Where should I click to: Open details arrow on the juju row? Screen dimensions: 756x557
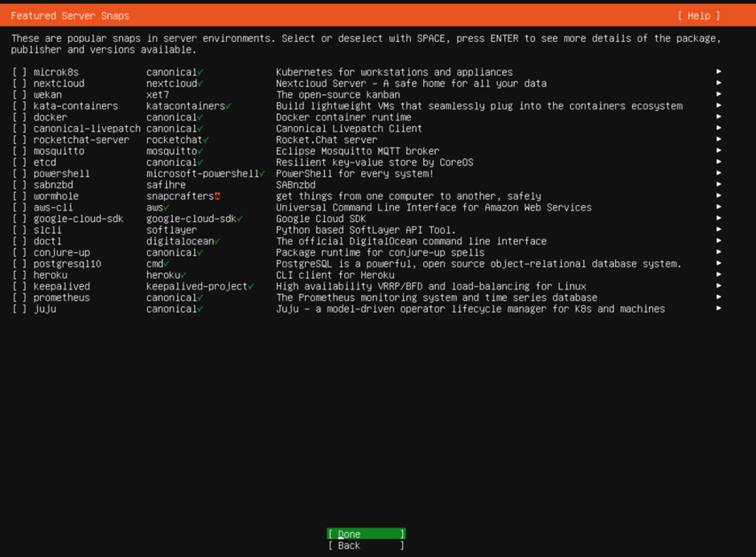(718, 309)
